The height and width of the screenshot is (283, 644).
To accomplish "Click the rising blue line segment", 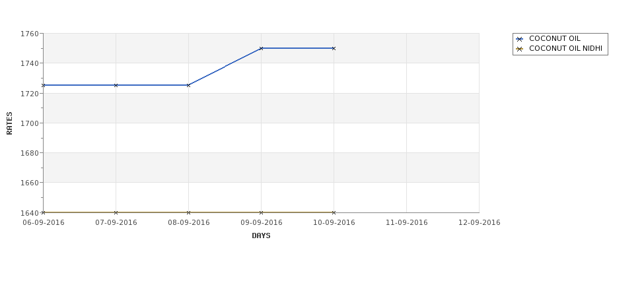I will coord(225,67).
